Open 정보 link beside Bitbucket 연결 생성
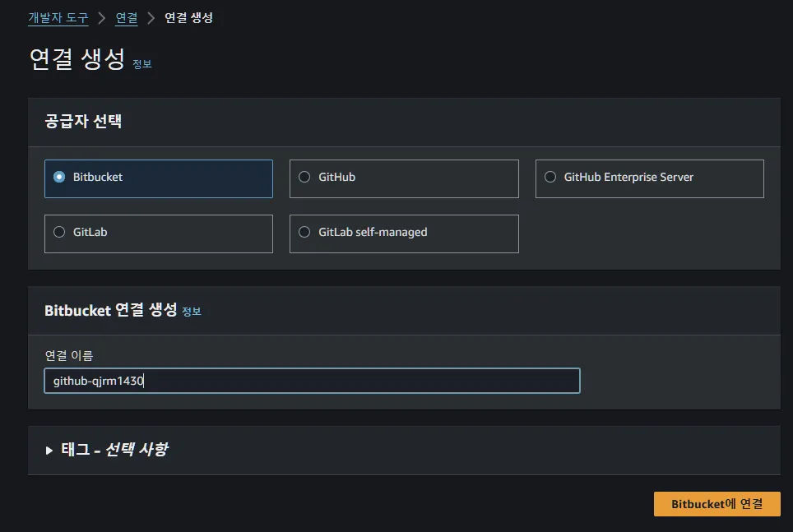 [192, 312]
